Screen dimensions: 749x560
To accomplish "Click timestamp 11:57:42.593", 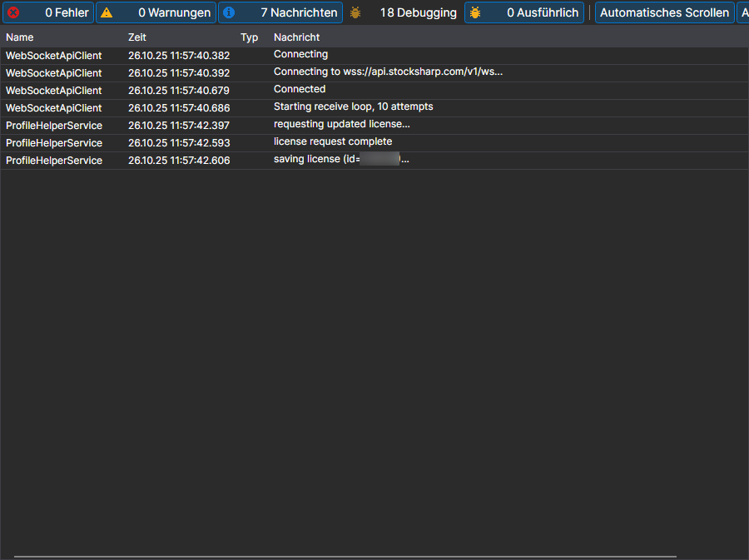I will 179,143.
